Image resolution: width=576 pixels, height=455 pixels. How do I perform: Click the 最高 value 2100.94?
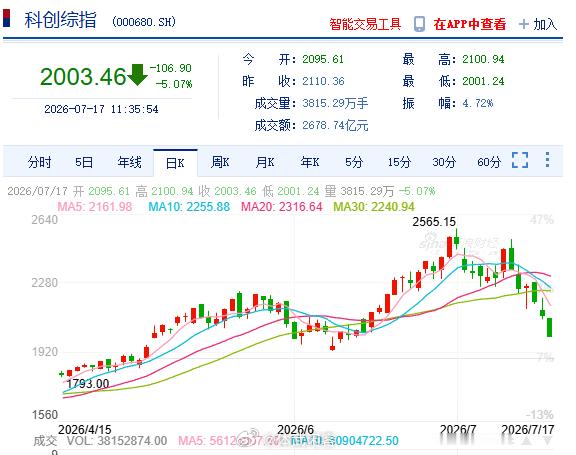483,59
